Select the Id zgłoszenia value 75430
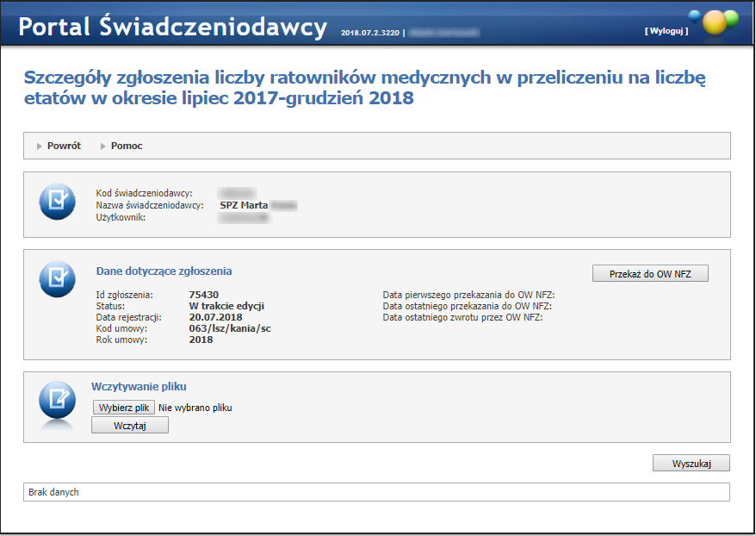This screenshot has height=536, width=756. (203, 295)
